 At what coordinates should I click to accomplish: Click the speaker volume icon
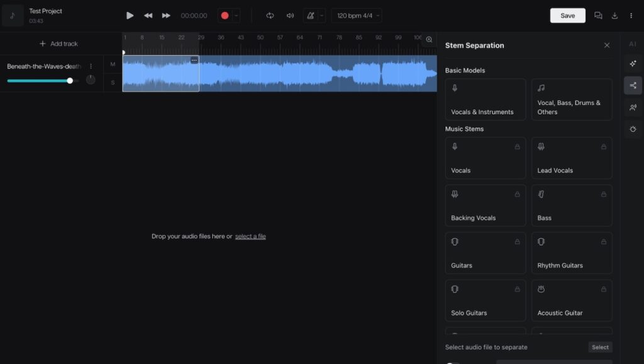[290, 15]
